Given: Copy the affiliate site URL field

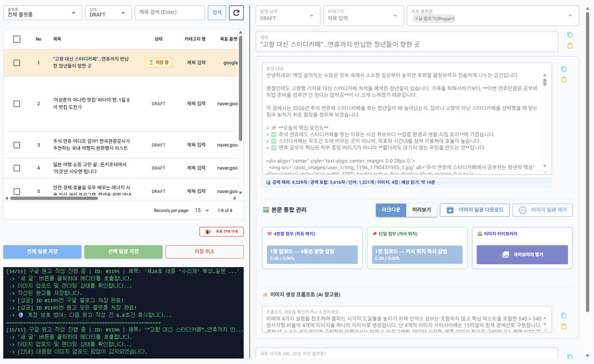Looking at the screenshot, I should [x=570, y=357].
